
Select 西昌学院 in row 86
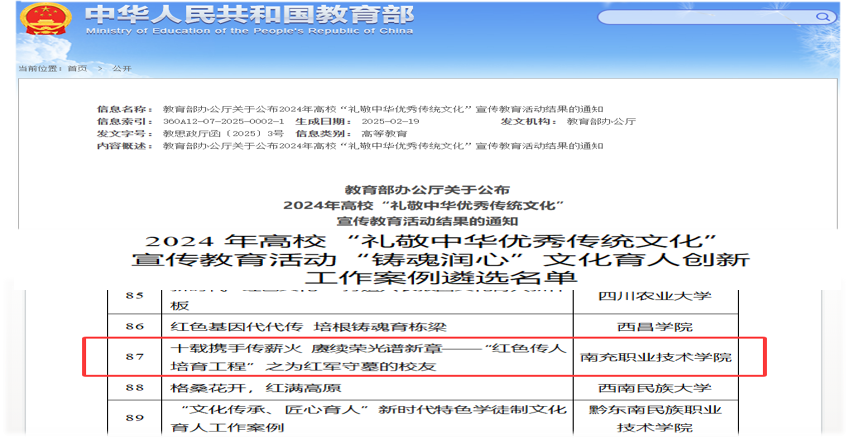coord(668,327)
